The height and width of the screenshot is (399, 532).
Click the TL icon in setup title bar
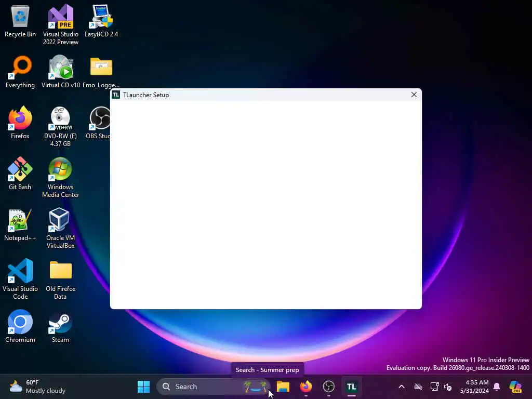click(x=116, y=95)
